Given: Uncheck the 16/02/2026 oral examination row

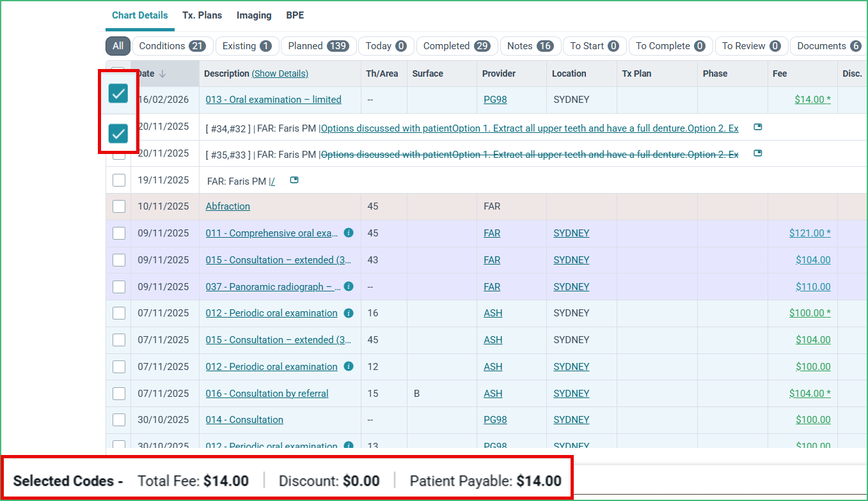Looking at the screenshot, I should 118,93.
